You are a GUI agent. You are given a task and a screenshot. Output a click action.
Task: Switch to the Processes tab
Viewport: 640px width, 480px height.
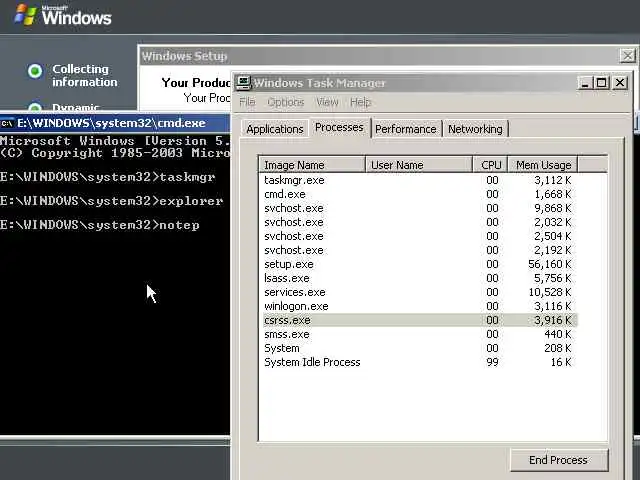[339, 127]
